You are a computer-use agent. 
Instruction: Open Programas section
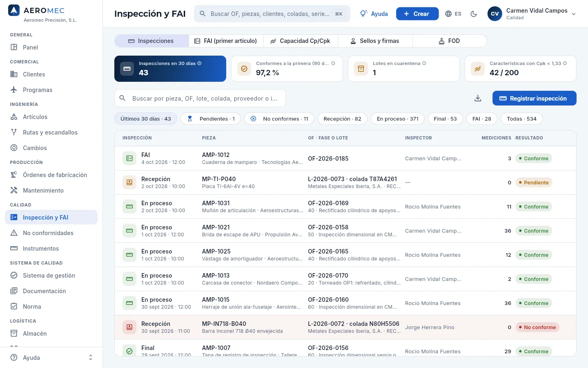coord(51,90)
